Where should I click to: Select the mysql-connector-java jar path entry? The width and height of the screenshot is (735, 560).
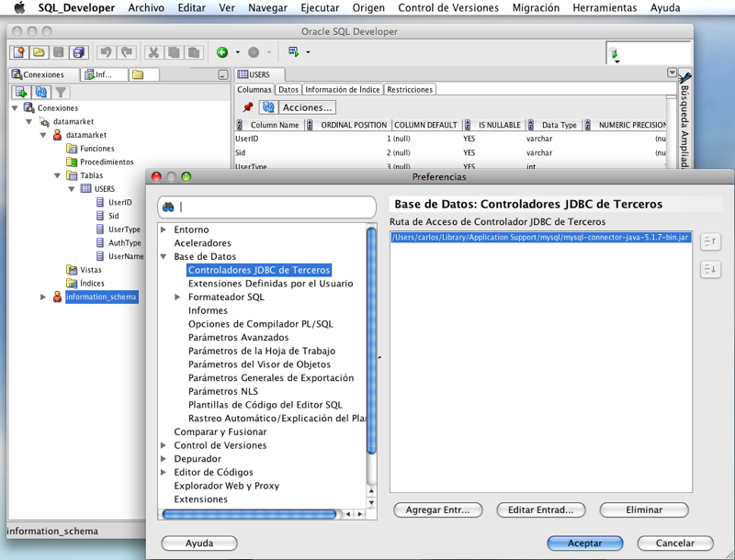[x=540, y=238]
